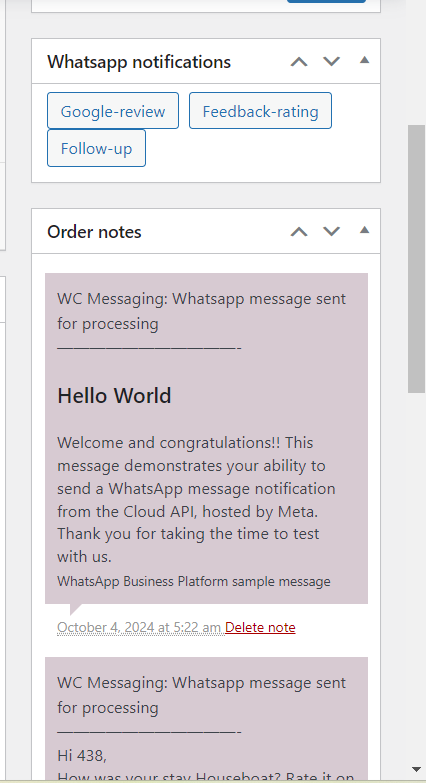Collapse the Whatsapp notifications panel

[x=365, y=60]
